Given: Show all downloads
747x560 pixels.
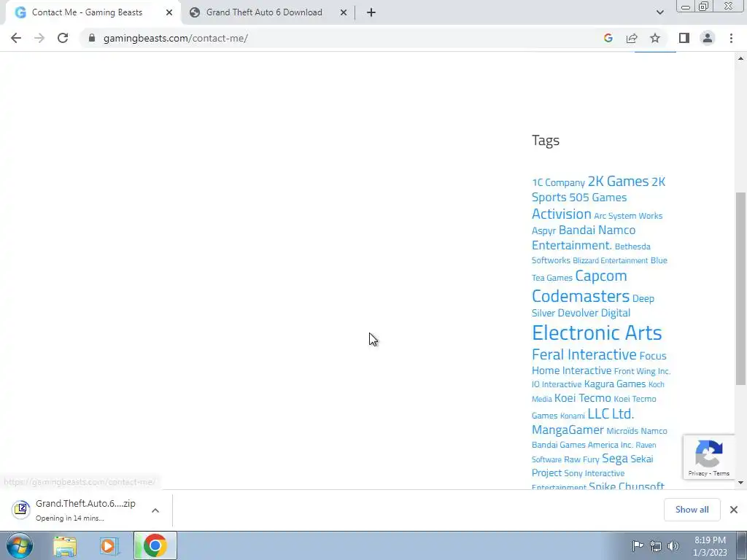Looking at the screenshot, I should (x=692, y=510).
